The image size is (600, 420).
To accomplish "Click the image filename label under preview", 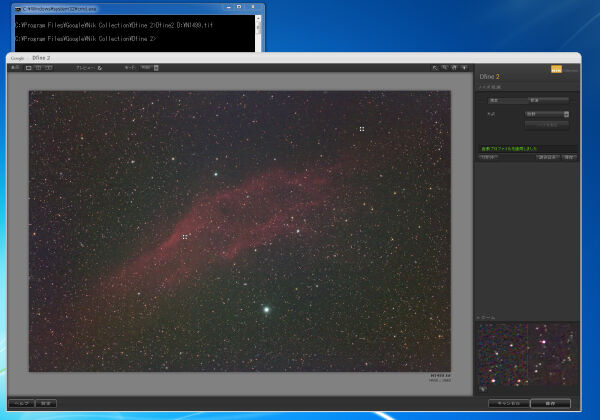I will point(440,376).
